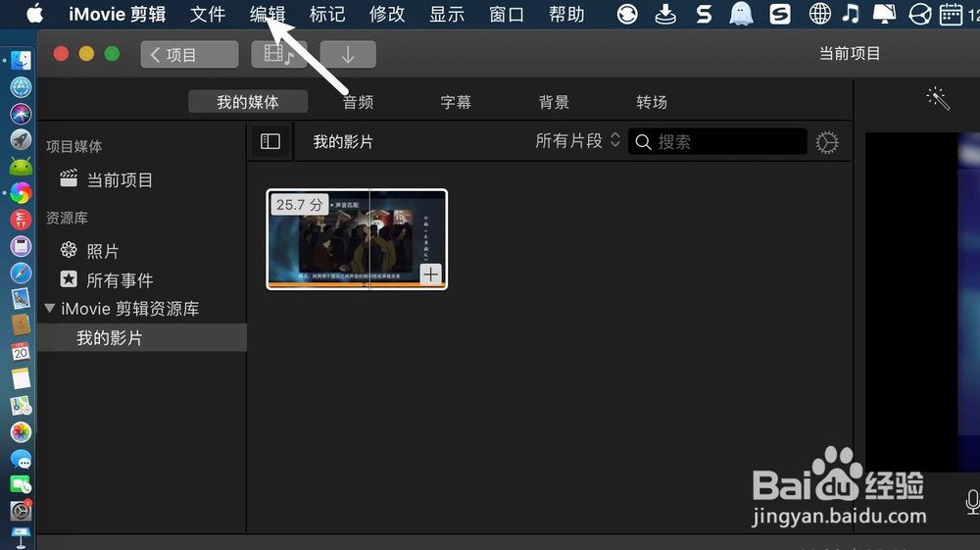Open Safari from the Dock
This screenshot has height=550, width=980.
[21, 274]
